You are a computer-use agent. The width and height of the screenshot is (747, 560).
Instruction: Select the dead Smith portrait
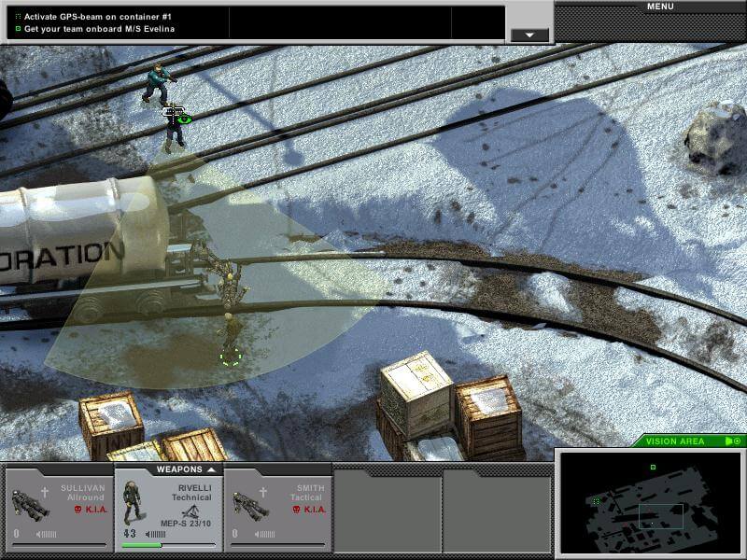pos(250,506)
